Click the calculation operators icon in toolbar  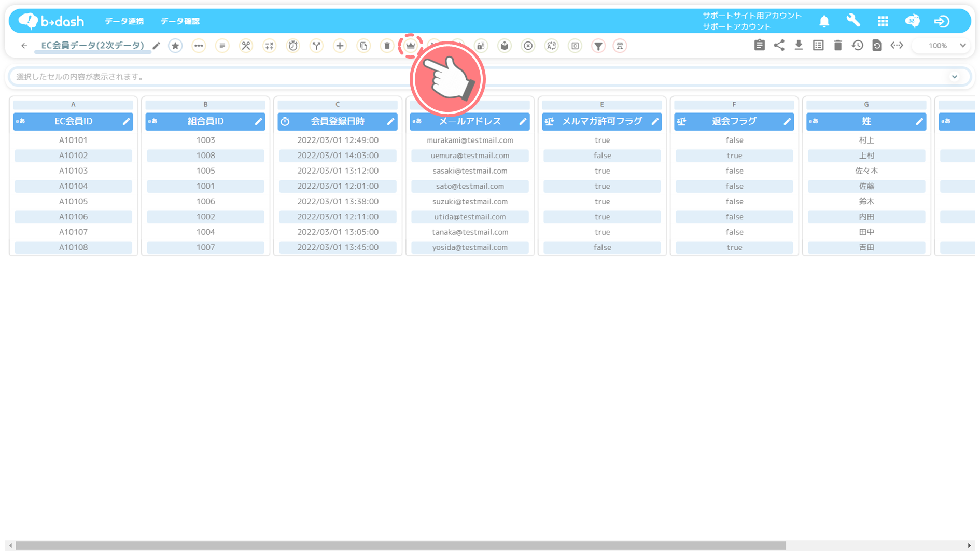coord(269,46)
